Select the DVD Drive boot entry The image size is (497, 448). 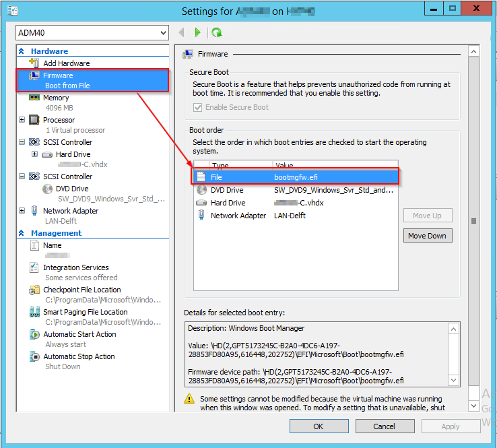coord(228,190)
